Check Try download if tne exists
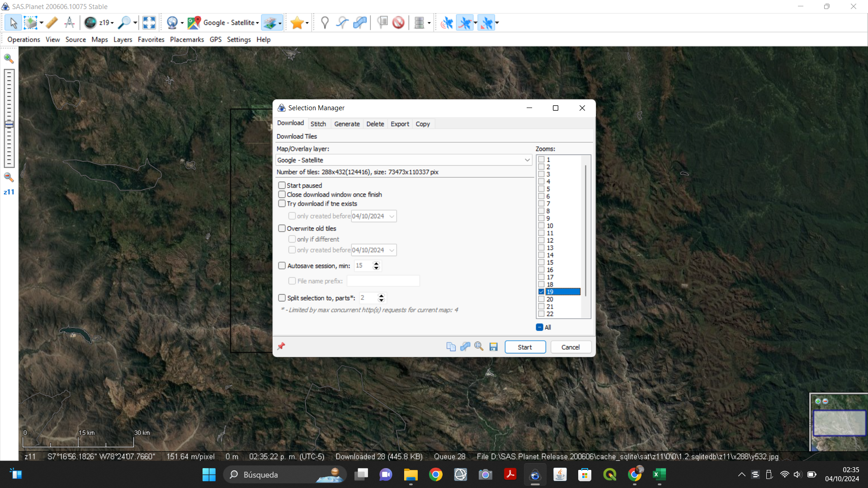This screenshot has width=868, height=488. click(x=282, y=203)
